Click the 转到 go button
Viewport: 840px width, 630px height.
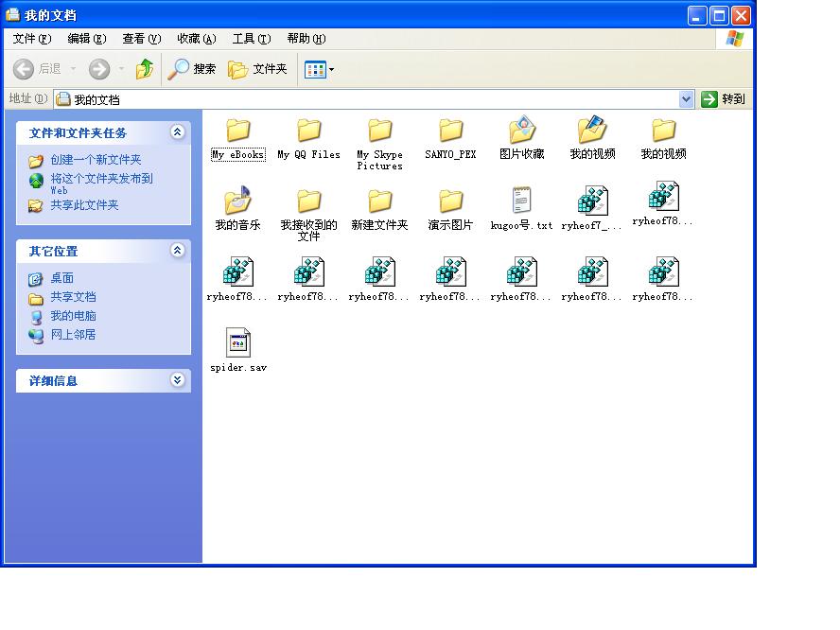pos(724,99)
